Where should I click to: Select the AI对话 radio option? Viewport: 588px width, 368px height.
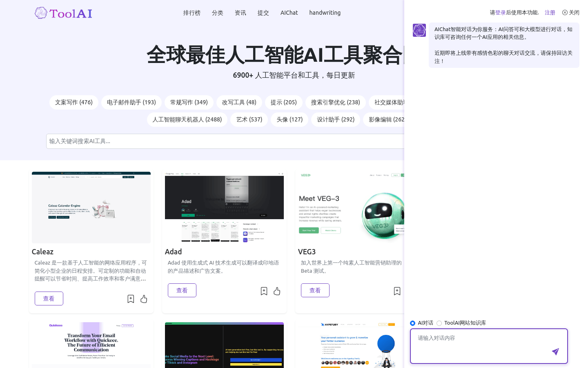pyautogui.click(x=412, y=323)
